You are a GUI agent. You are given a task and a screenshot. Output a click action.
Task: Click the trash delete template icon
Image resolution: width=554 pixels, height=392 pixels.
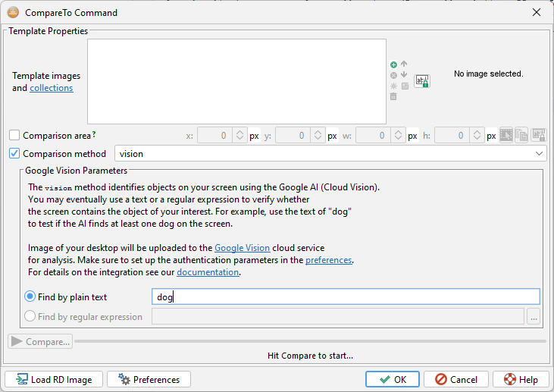coord(393,96)
